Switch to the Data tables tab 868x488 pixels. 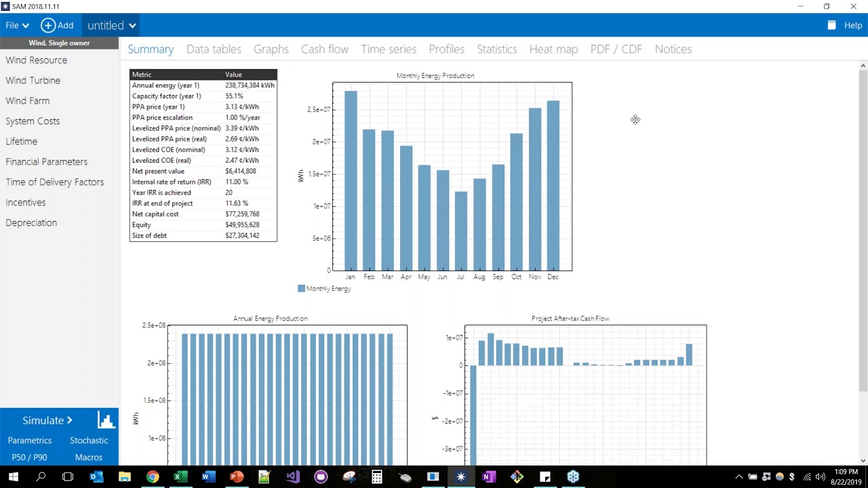click(214, 49)
